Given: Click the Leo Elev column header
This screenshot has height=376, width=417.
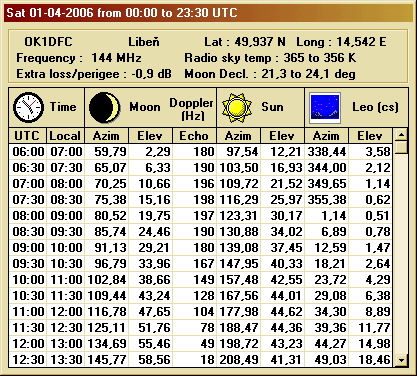Looking at the screenshot, I should (370, 136).
